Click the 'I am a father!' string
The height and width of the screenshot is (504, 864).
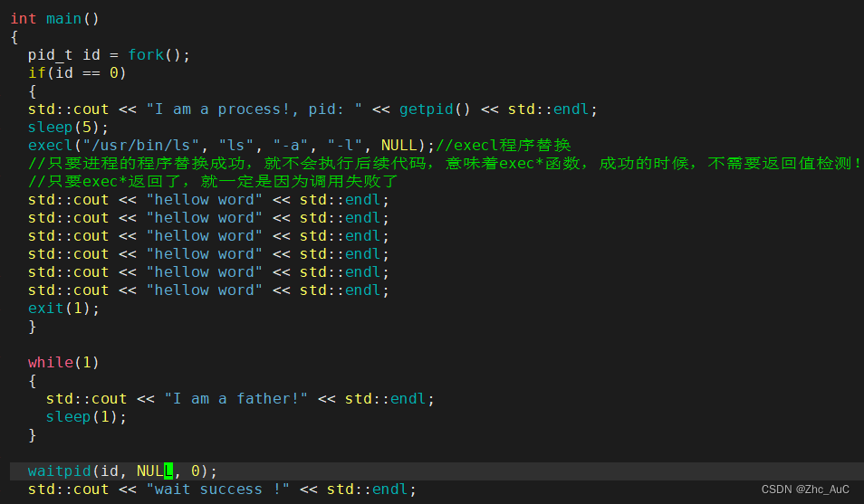click(235, 399)
